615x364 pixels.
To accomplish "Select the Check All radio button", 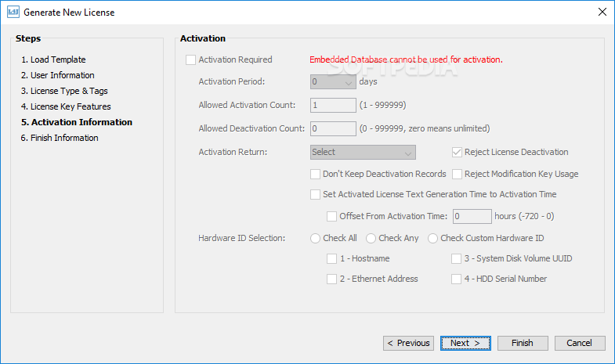I will 316,239.
